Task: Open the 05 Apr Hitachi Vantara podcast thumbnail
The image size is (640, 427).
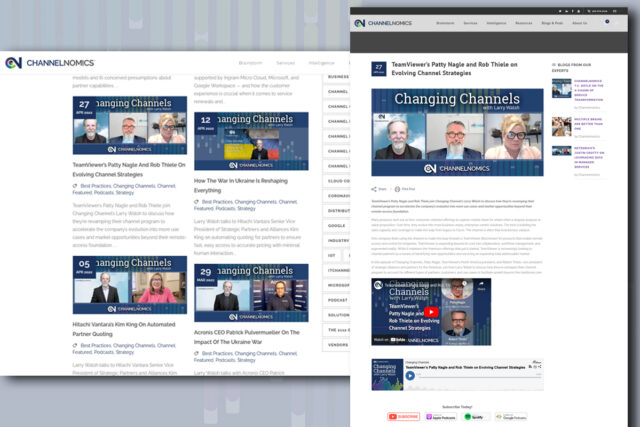Action: 130,285
